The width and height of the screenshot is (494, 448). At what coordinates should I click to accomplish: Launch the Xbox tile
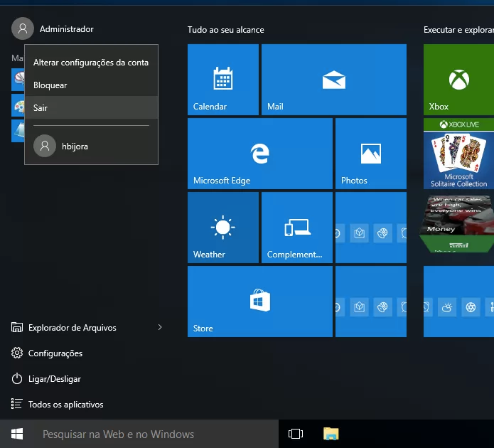pos(458,80)
